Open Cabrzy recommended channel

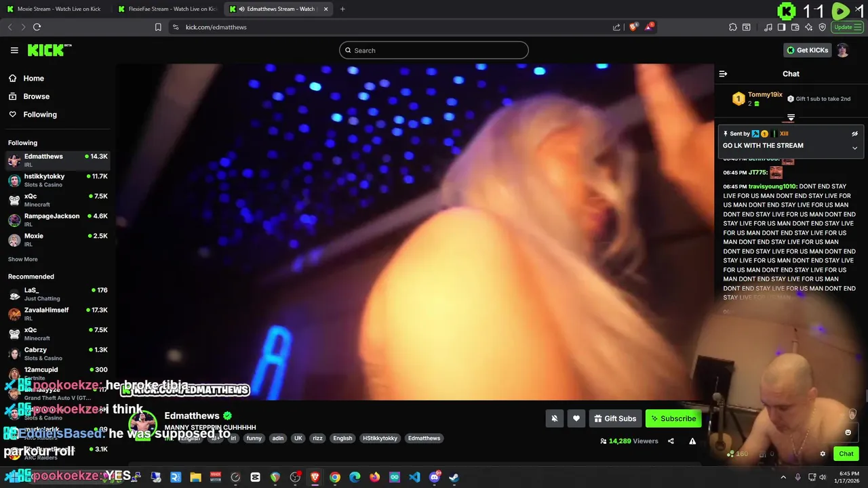pos(58,353)
